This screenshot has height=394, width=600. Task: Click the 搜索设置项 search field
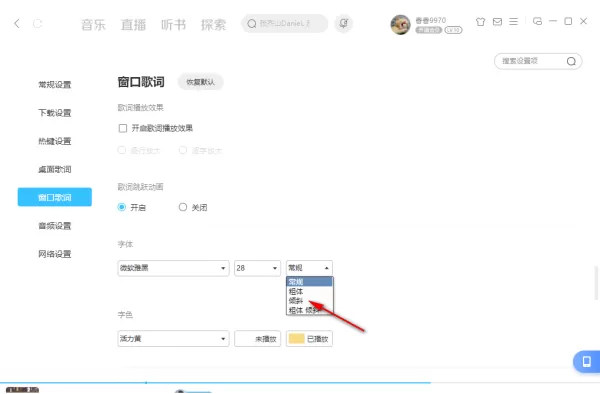pos(538,61)
